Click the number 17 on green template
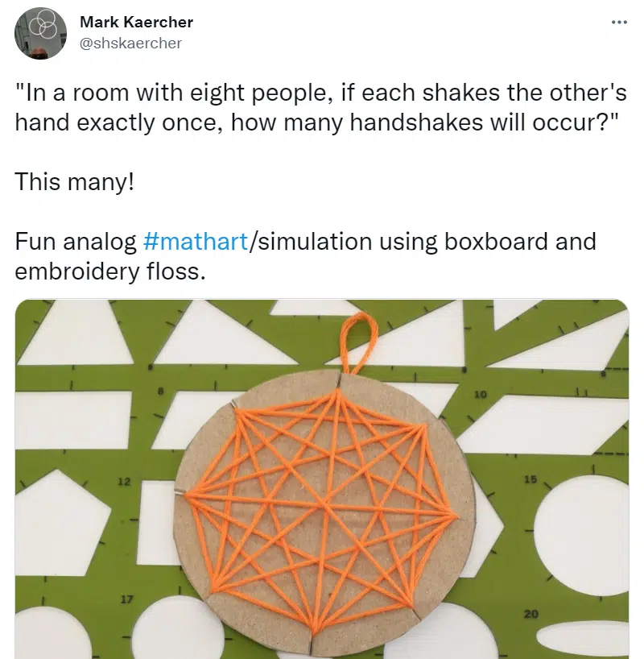Viewport: 644px width, 659px height. coord(126,599)
